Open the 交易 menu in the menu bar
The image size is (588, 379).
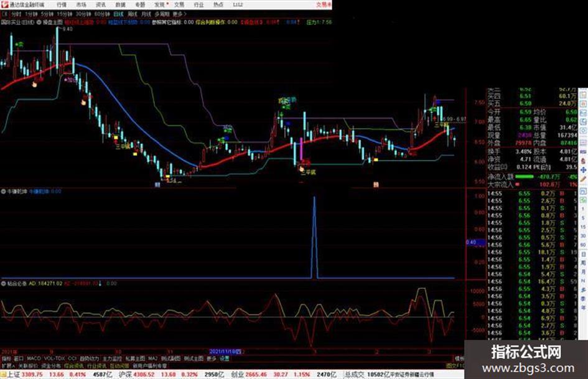click(179, 4)
